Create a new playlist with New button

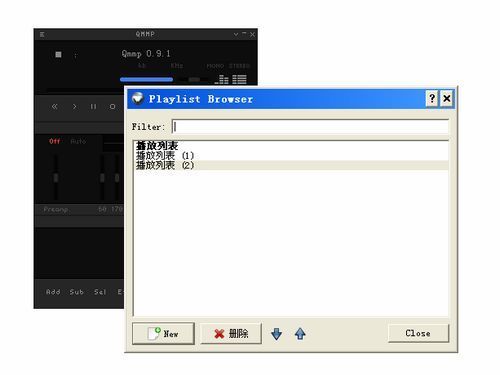(x=163, y=333)
